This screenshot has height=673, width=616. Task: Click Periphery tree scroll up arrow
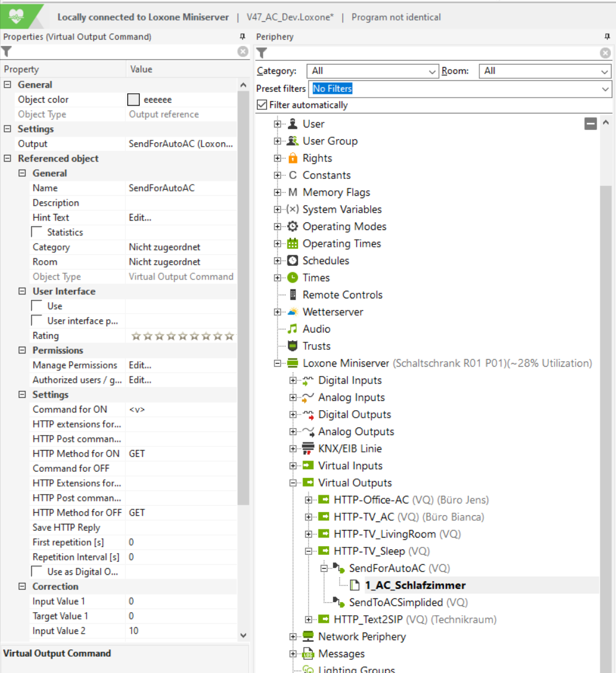click(x=605, y=122)
